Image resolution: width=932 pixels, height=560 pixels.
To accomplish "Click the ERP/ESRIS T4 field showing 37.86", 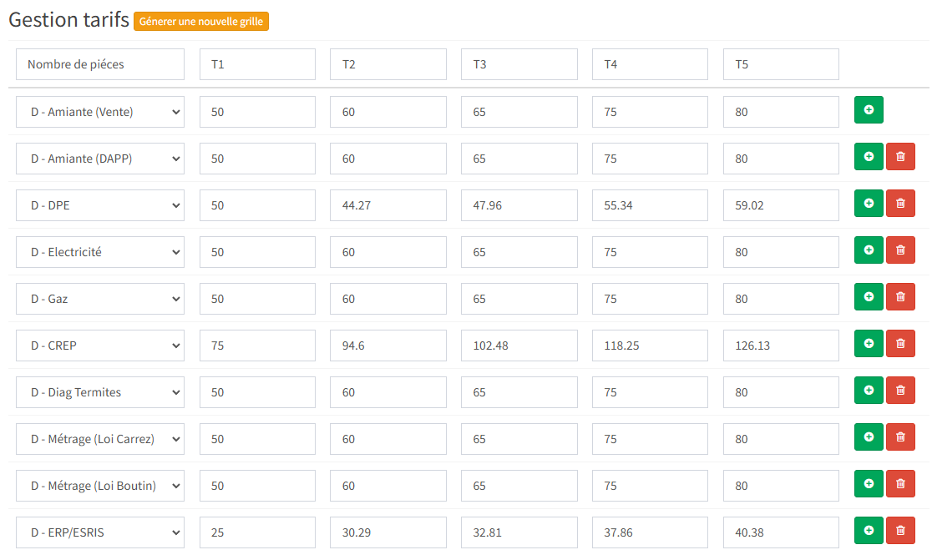I will coord(651,532).
